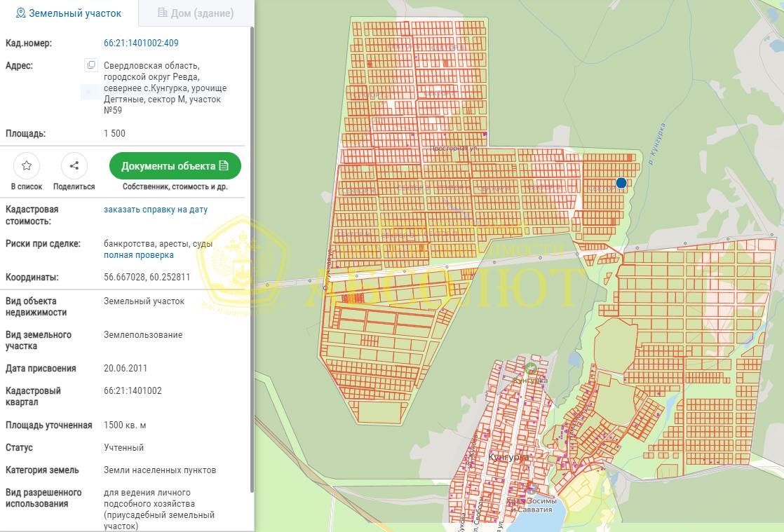Click the side panel's vertical scrollbar
This screenshot has height=532, width=784.
(x=252, y=260)
